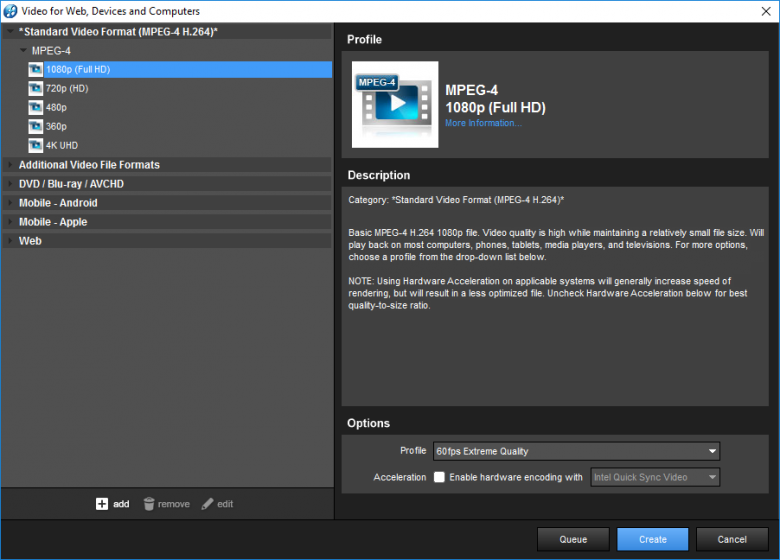Click the trash can remove icon
Image resolution: width=780 pixels, height=560 pixels.
(x=149, y=504)
